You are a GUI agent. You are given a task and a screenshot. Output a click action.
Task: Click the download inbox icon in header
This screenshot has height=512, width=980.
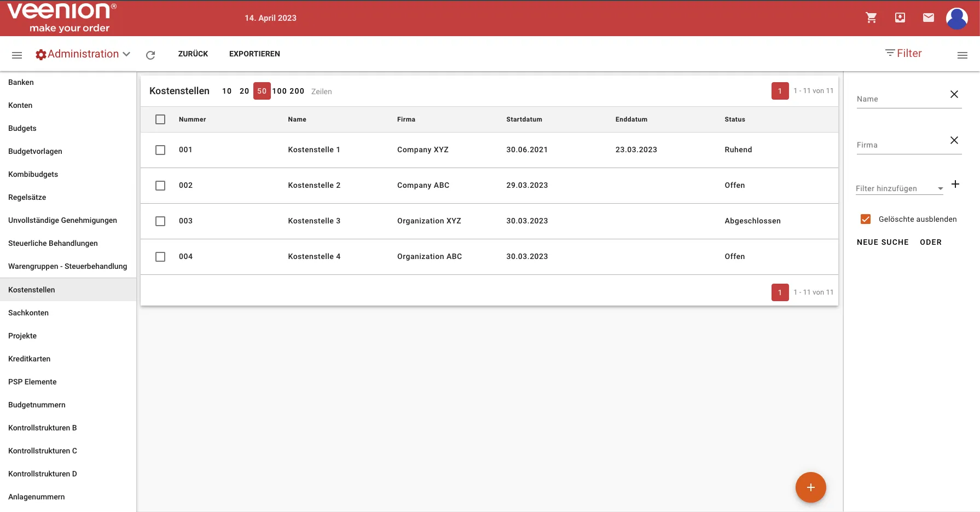point(900,18)
